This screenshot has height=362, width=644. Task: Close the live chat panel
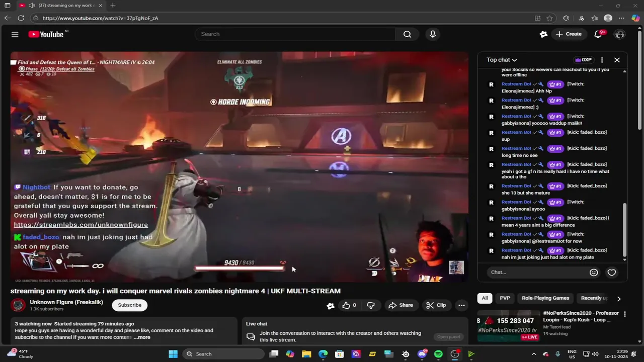[x=617, y=60]
